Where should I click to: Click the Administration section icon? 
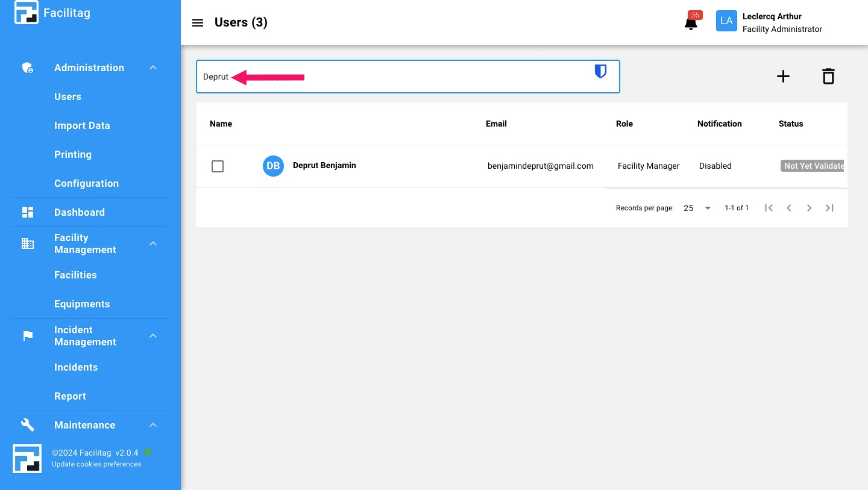click(27, 68)
